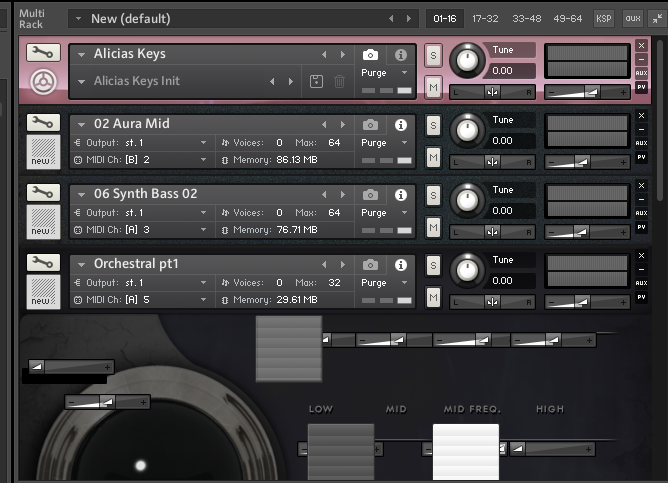668x483 pixels.
Task: Toggle PV performance view for 02 Aura Mid
Action: click(x=642, y=157)
